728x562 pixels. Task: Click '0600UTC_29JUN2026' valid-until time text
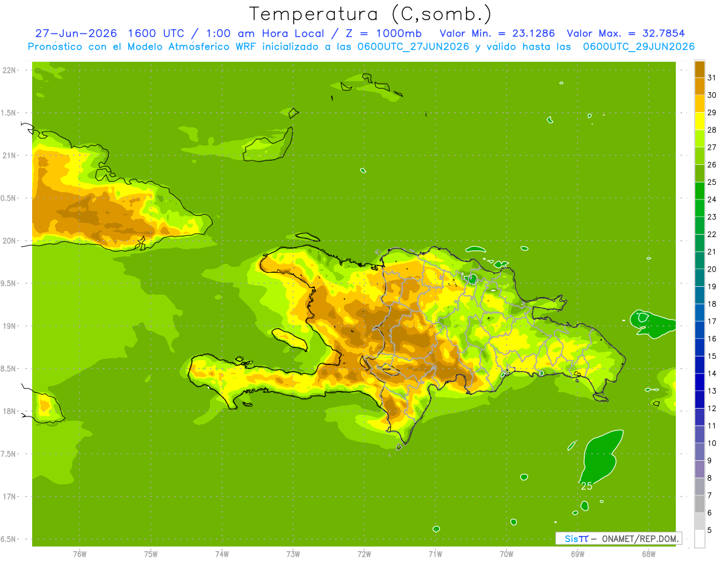coord(639,47)
